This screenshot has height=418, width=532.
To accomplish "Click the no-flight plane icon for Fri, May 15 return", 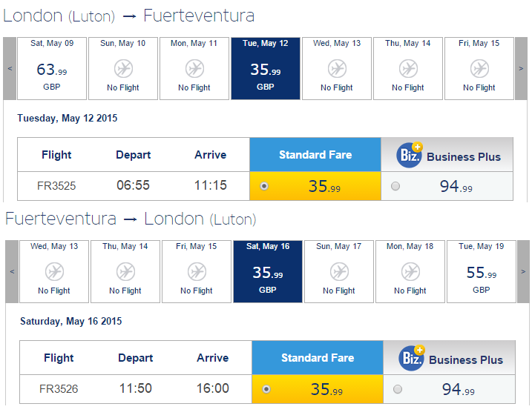I will click(197, 272).
